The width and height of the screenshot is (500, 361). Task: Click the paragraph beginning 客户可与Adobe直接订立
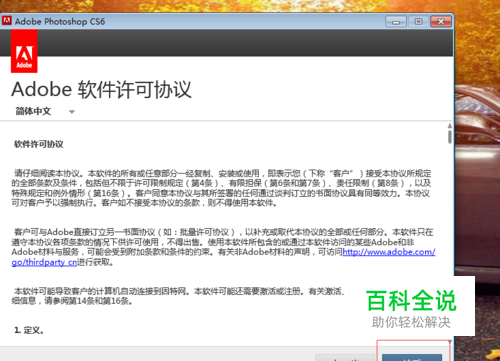(223, 247)
